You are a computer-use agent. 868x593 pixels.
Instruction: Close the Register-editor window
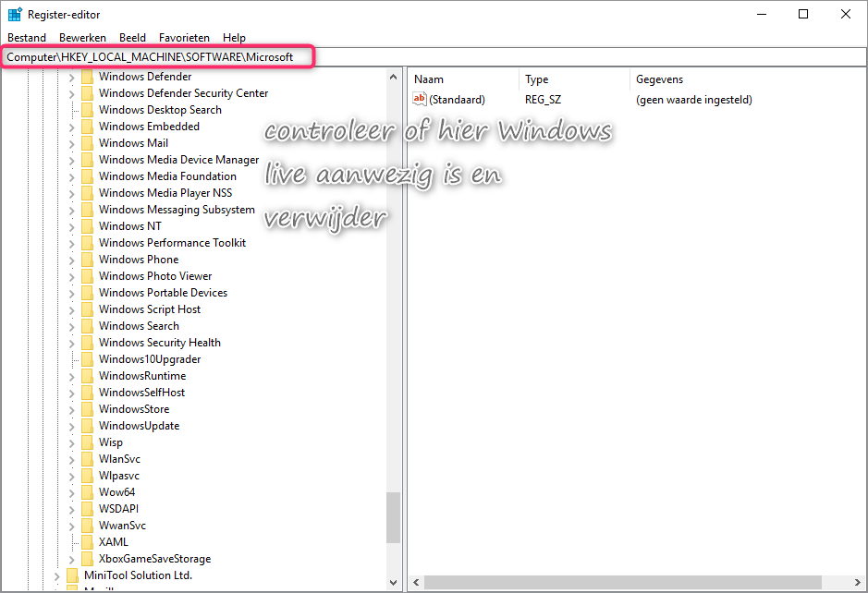[x=845, y=15]
